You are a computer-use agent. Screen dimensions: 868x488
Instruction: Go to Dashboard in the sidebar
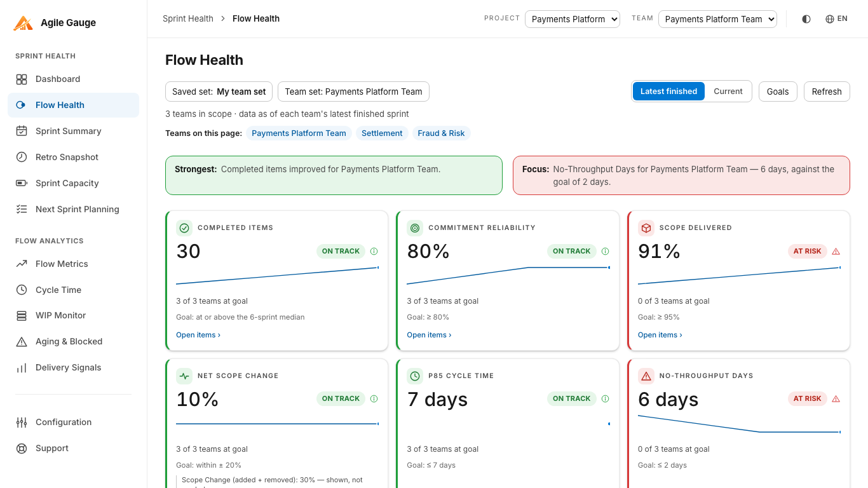pyautogui.click(x=73, y=79)
